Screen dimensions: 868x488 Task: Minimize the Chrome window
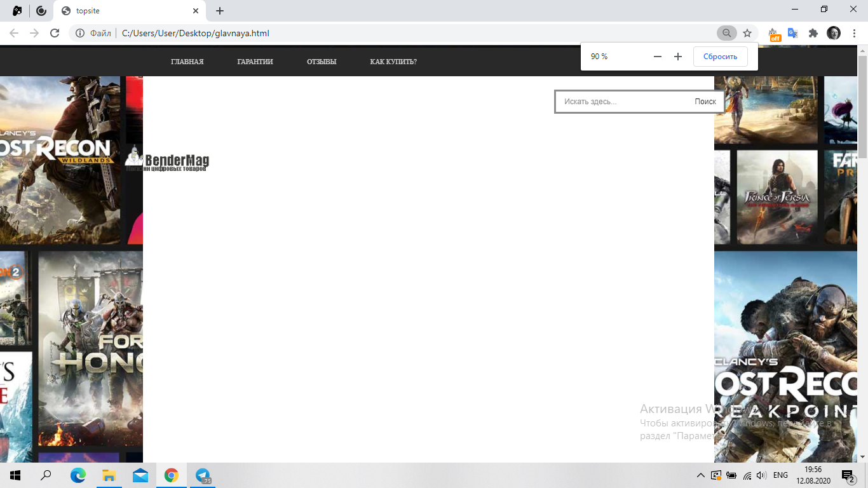(x=795, y=9)
